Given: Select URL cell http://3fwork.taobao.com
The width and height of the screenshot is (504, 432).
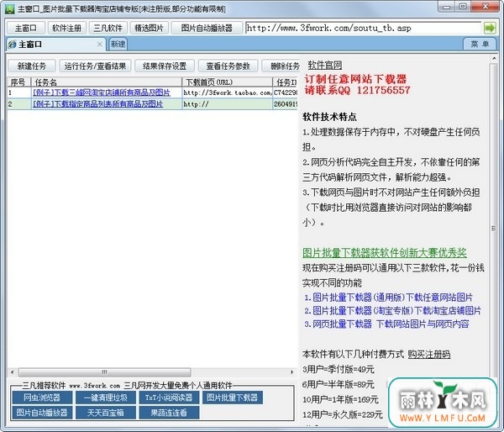Looking at the screenshot, I should pos(227,92).
